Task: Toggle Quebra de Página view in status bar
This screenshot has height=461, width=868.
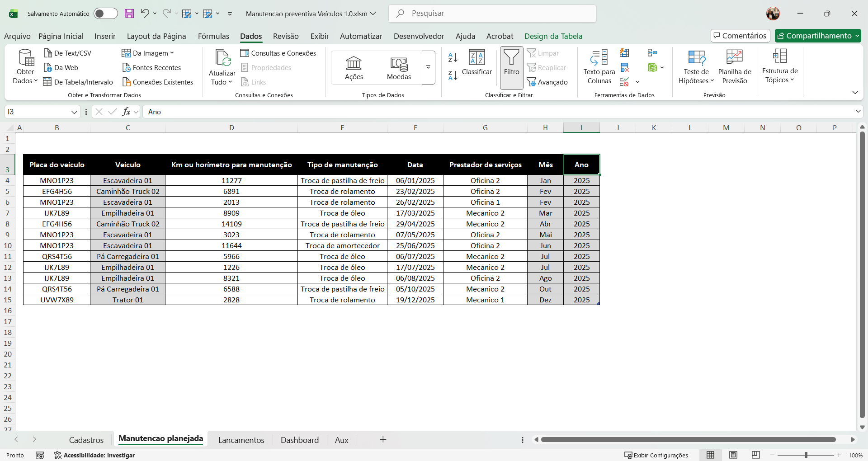Action: pyautogui.click(x=756, y=455)
